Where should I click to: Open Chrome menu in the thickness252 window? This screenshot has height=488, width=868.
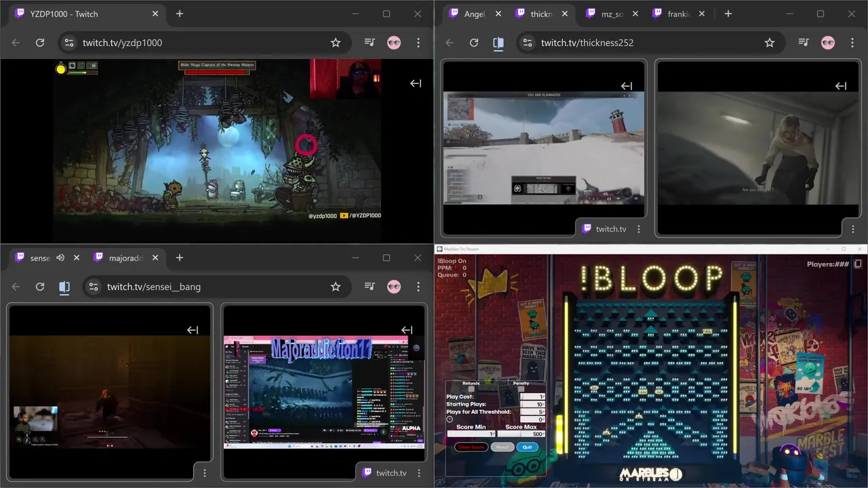click(x=852, y=43)
